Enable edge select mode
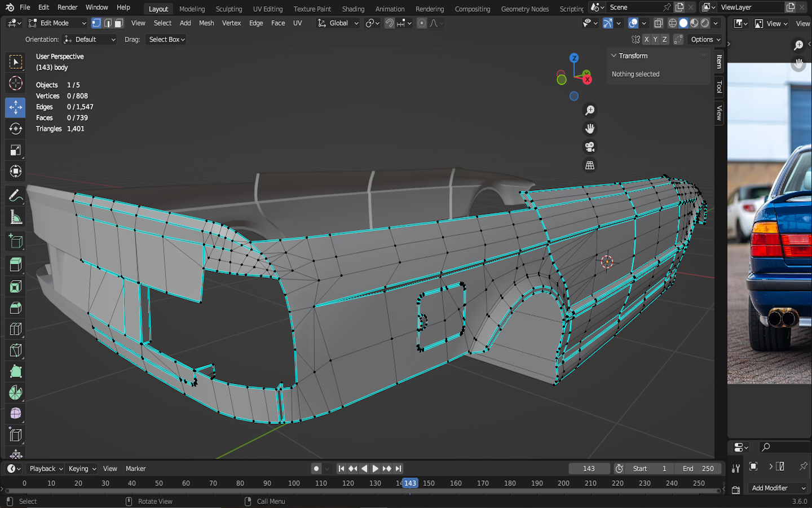Viewport: 812px width, 508px height. (108, 23)
